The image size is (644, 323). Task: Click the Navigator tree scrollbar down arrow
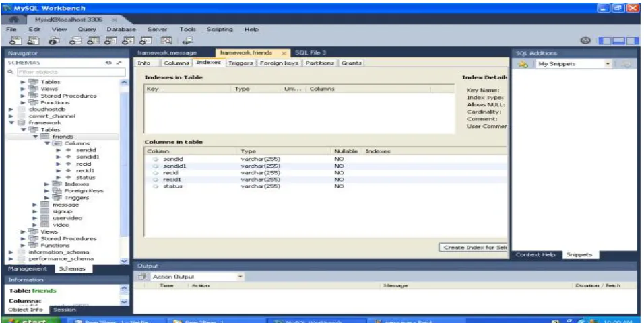point(124,261)
